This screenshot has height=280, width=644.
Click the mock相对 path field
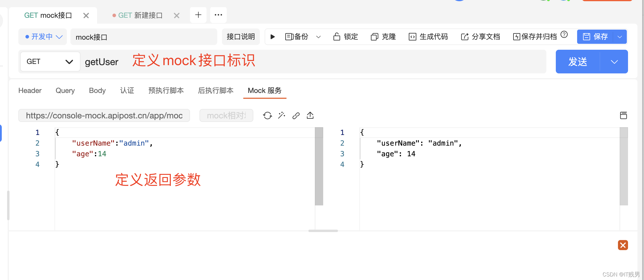(x=226, y=115)
